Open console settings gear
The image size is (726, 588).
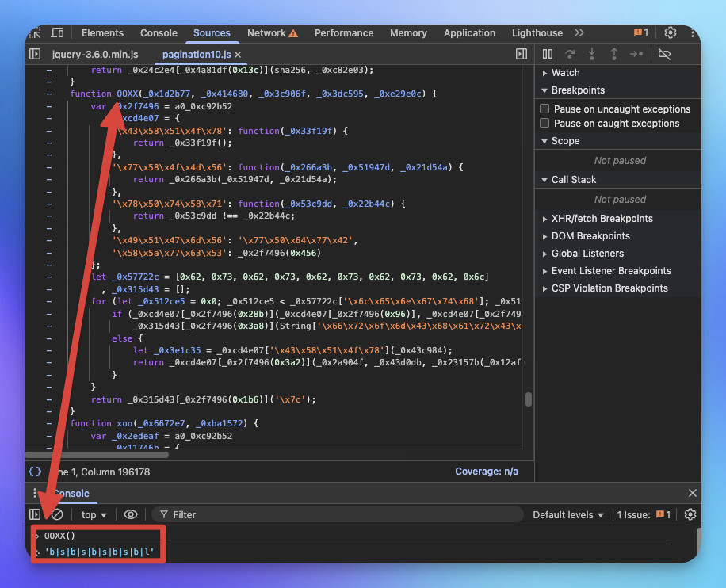690,514
